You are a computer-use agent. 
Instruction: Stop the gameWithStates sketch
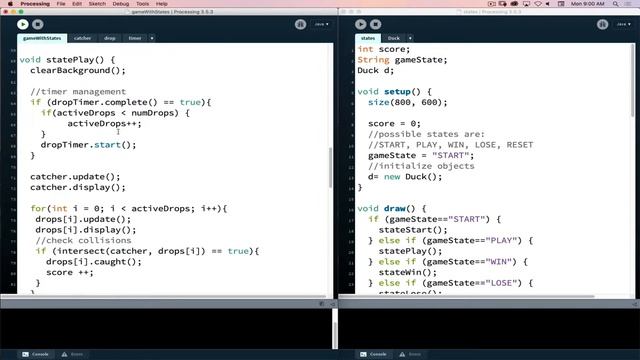(38, 24)
